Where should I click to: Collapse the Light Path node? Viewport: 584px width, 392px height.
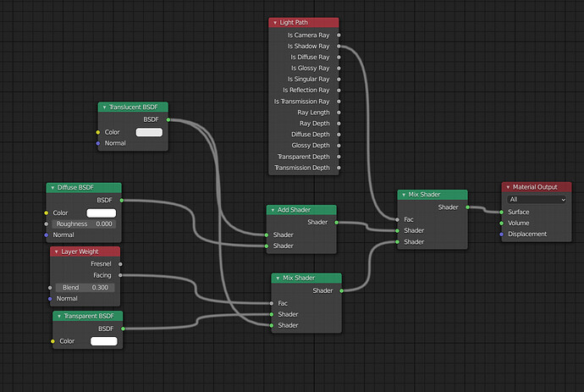(275, 23)
